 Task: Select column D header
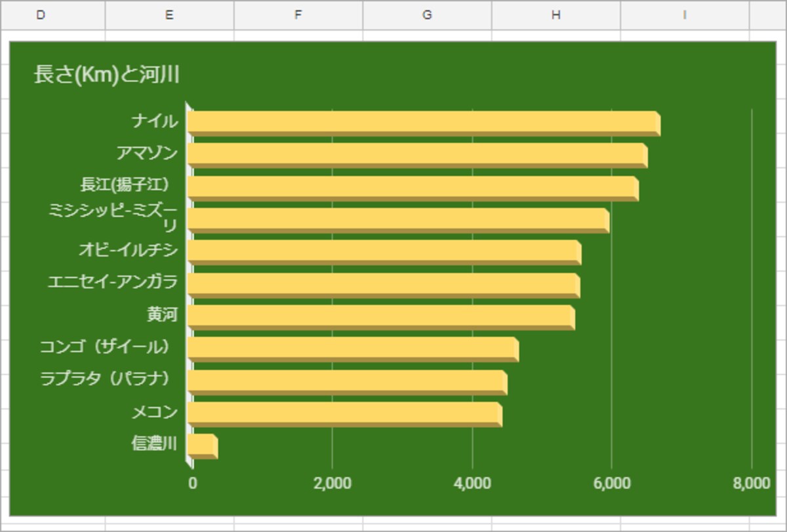tap(52, 15)
